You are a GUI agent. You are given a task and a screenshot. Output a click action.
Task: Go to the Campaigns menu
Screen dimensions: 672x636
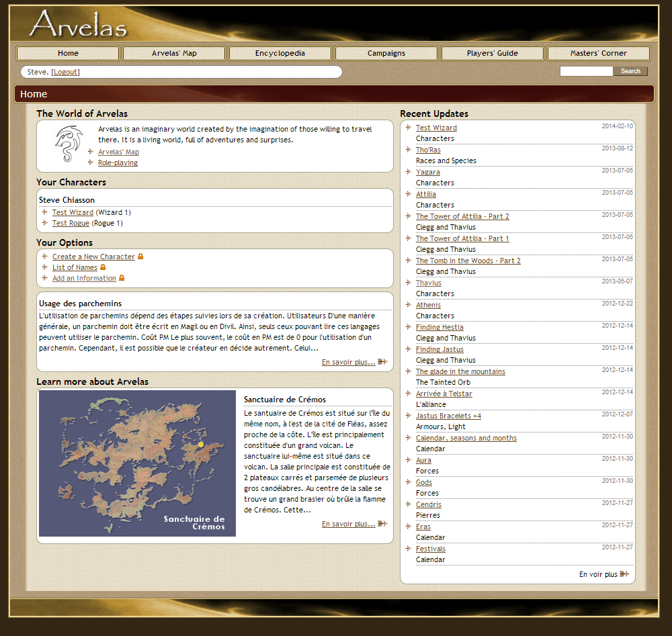point(386,53)
